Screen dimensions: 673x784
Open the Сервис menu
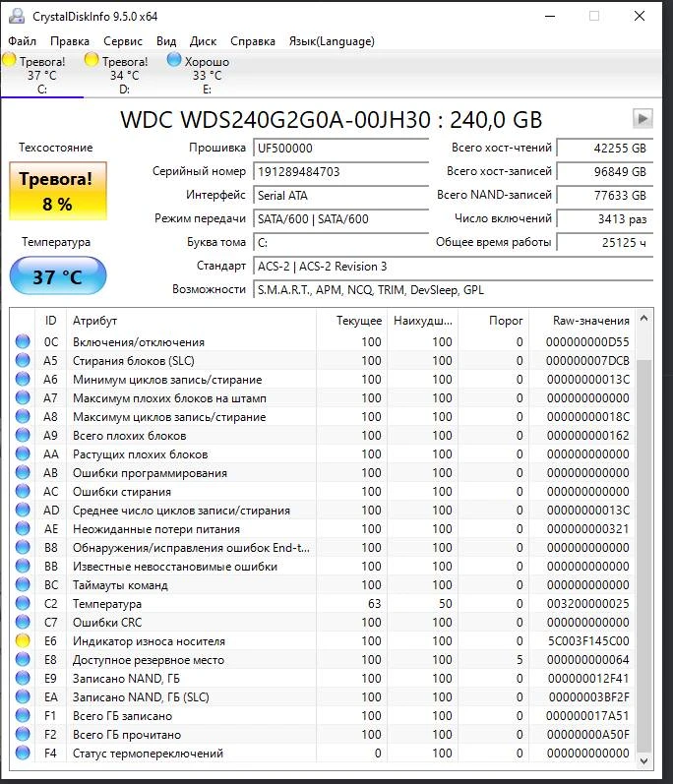pos(123,41)
